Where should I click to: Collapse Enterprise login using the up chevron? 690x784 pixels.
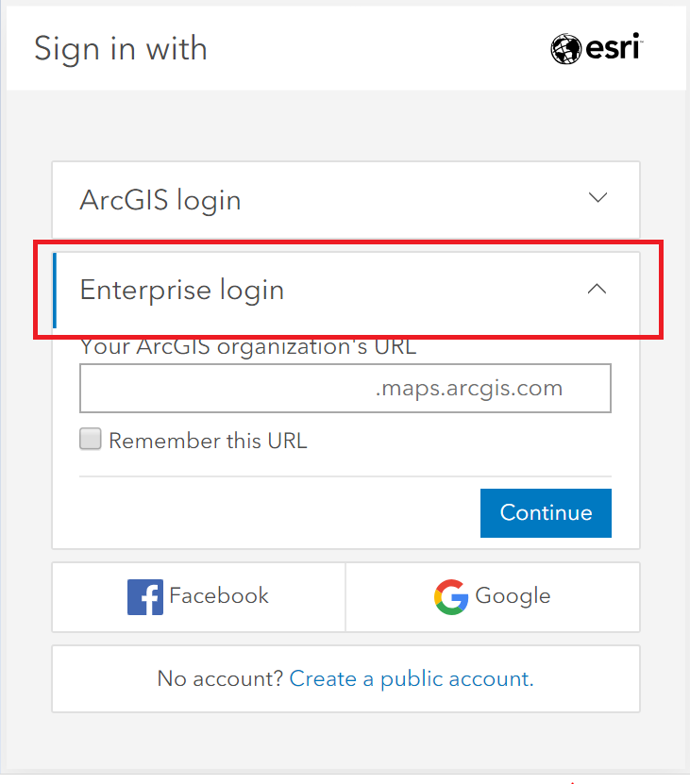coord(597,289)
